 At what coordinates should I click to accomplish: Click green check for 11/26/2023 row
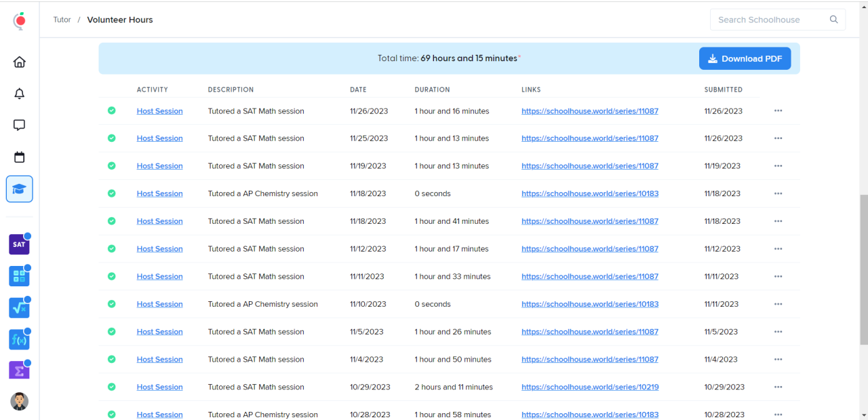111,111
